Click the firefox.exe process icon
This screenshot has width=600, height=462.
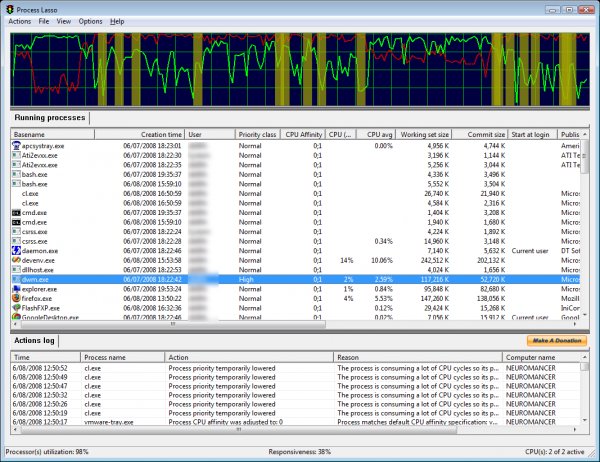(x=16, y=298)
